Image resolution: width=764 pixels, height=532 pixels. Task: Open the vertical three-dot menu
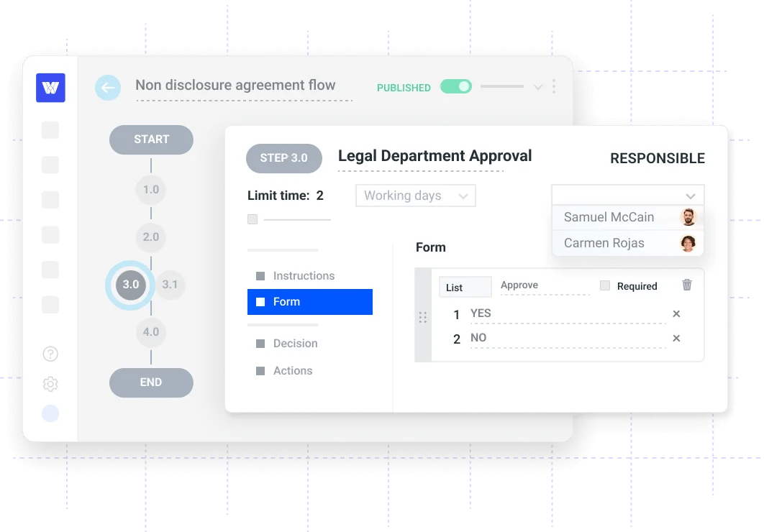tap(554, 87)
